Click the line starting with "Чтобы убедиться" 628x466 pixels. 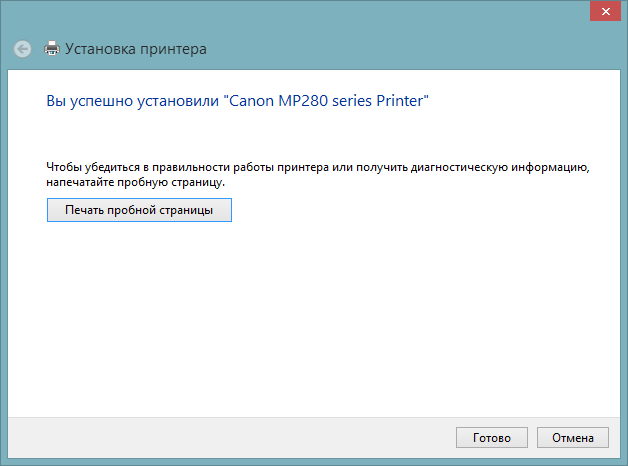point(318,169)
